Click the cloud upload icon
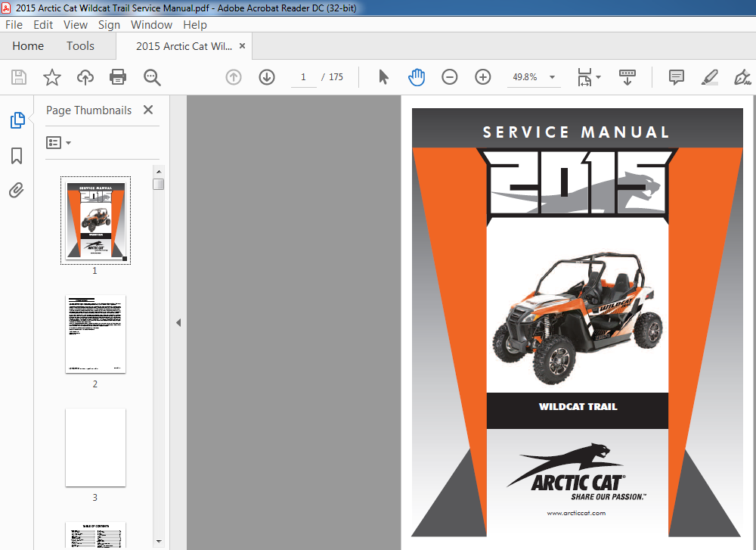Image resolution: width=756 pixels, height=550 pixels. (x=85, y=77)
